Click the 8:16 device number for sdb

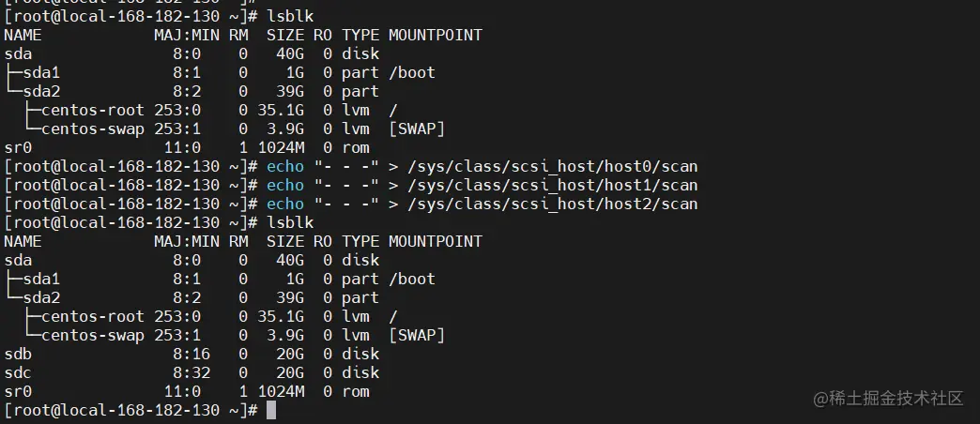click(x=191, y=354)
